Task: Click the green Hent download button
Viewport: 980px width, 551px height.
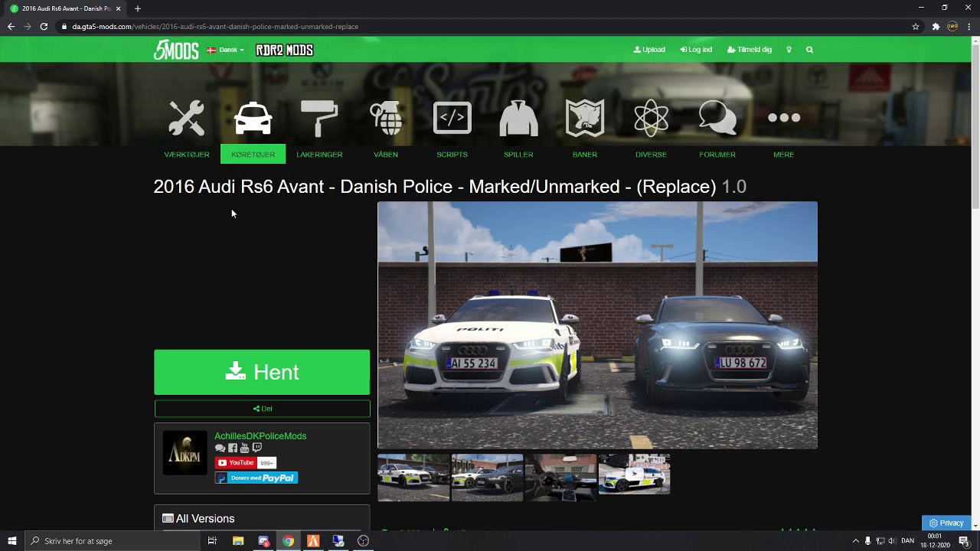Action: point(262,372)
